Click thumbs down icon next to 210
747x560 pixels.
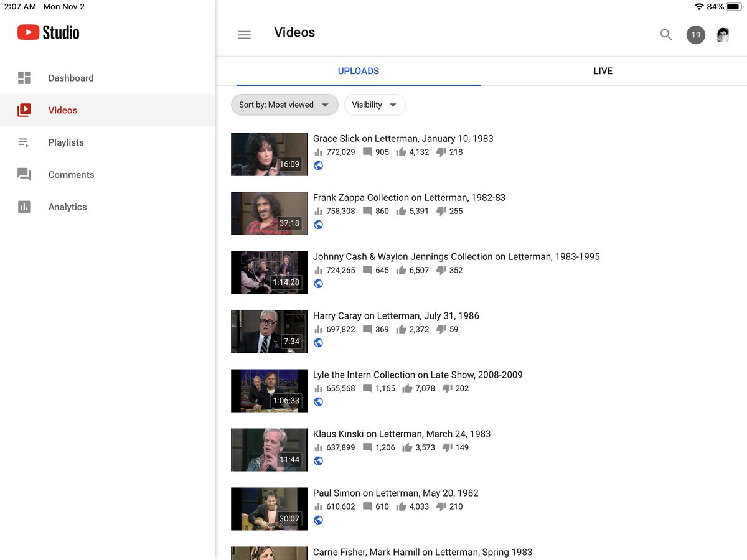pyautogui.click(x=441, y=506)
